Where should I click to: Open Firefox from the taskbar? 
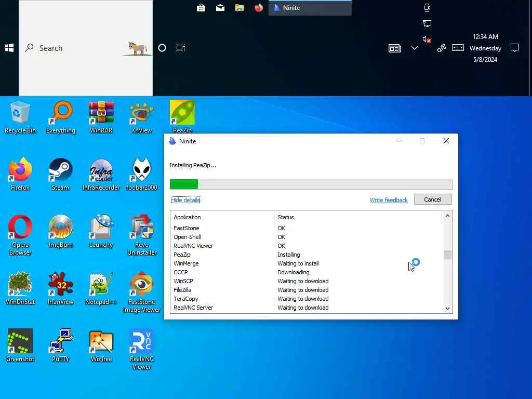pos(259,7)
